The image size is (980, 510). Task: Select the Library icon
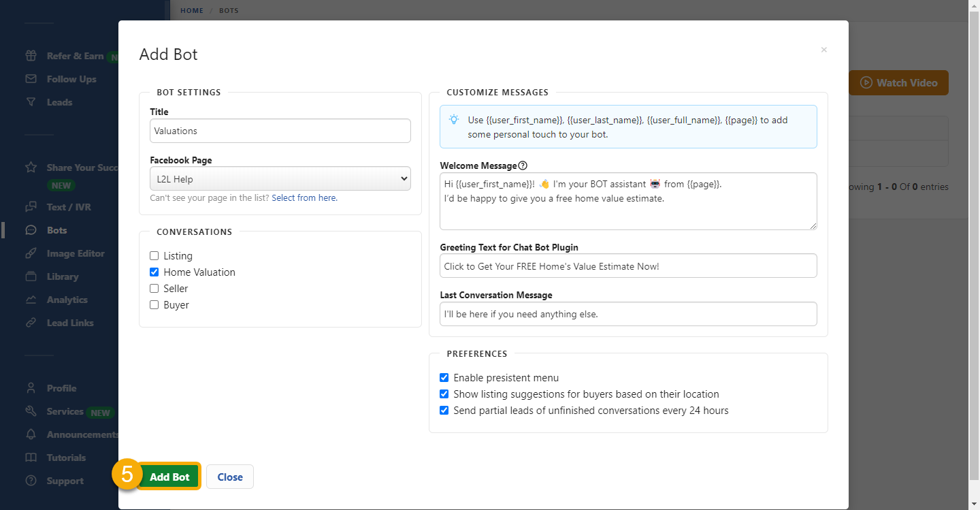coord(31,276)
